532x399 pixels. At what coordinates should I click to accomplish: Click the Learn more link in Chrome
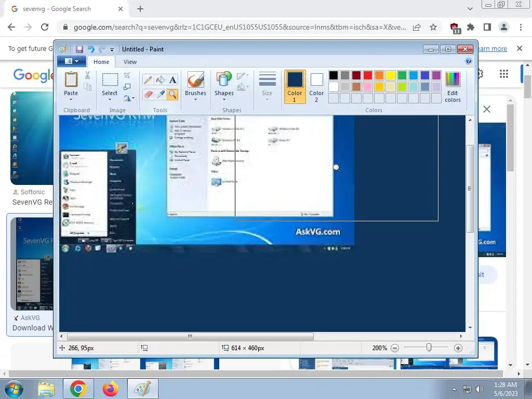(x=491, y=48)
